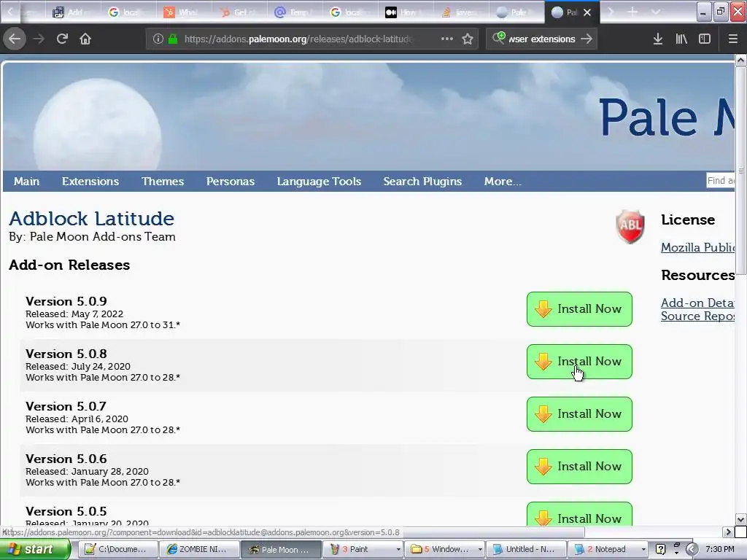Expand hidden tray icons chevron
Screen dimensions: 747x560
click(x=692, y=549)
